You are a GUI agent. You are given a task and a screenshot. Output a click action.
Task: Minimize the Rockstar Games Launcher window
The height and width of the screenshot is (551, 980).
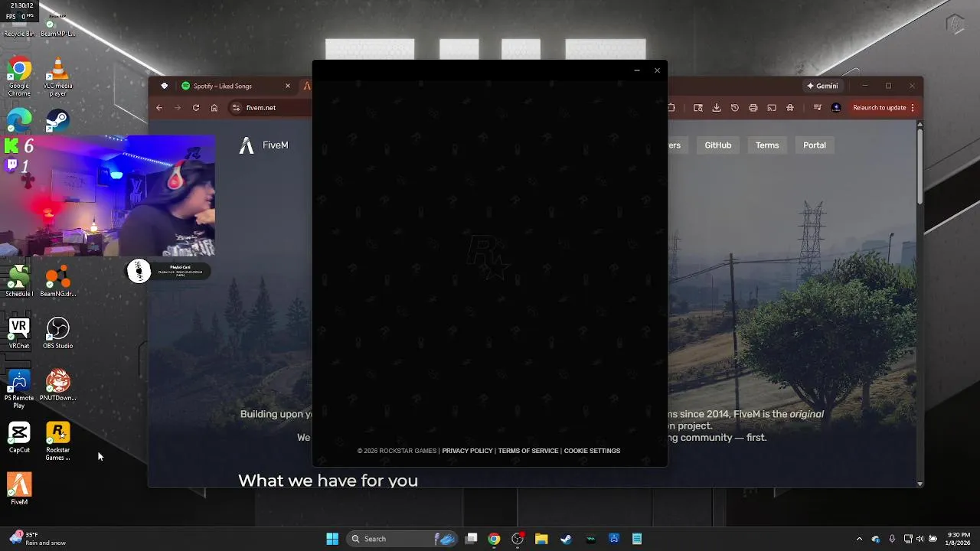tap(637, 70)
